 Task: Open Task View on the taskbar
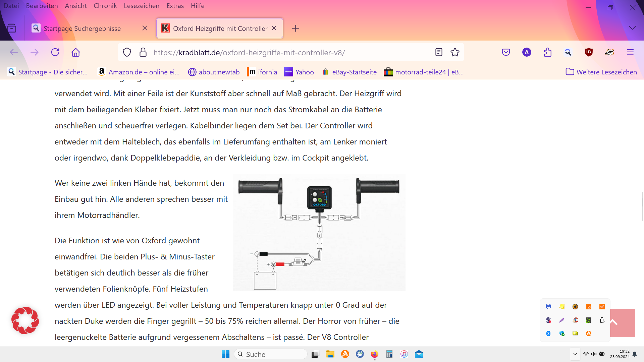[315, 354]
